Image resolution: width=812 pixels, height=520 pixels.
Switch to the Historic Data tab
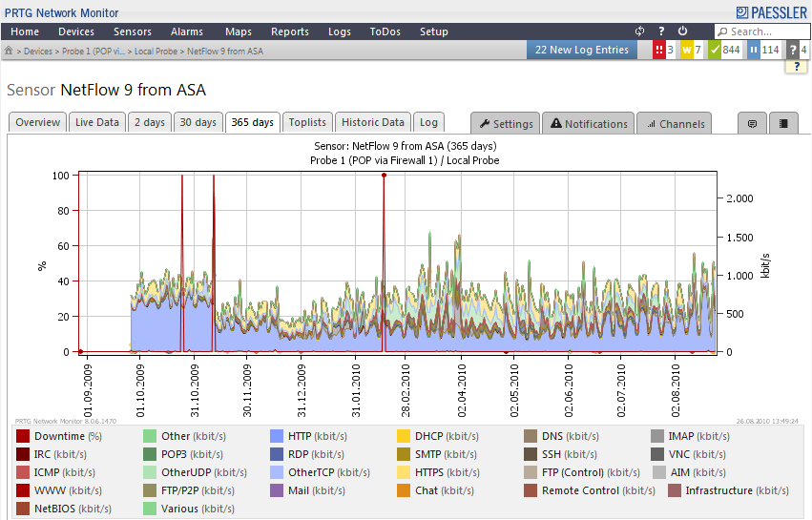coord(373,123)
